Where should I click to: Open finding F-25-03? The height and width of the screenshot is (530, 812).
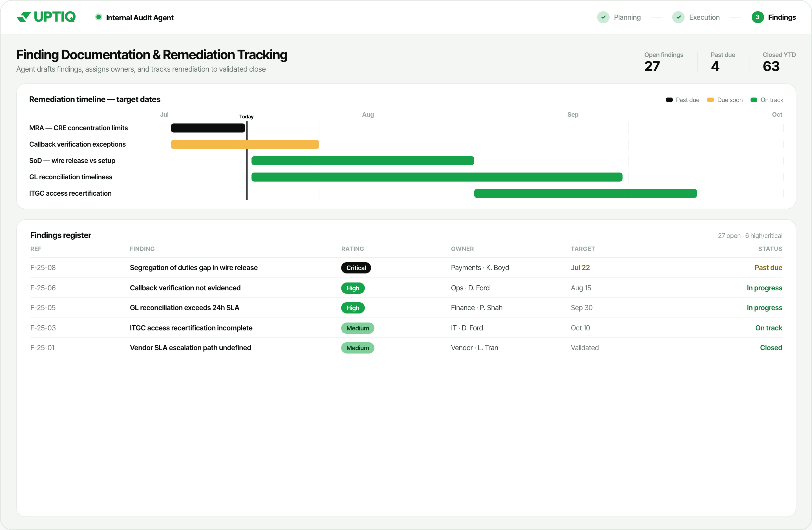click(x=43, y=328)
